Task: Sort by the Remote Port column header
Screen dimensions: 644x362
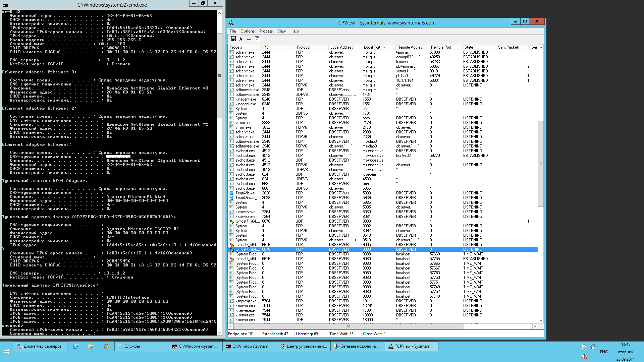Action: (x=445, y=47)
